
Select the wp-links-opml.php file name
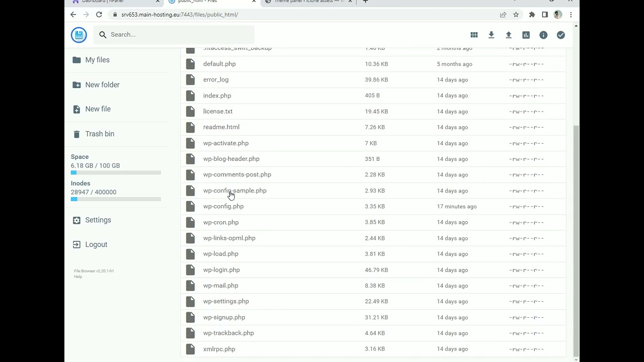click(229, 238)
